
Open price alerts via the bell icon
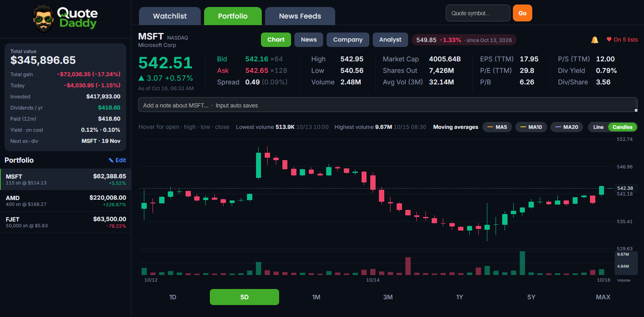tap(595, 40)
